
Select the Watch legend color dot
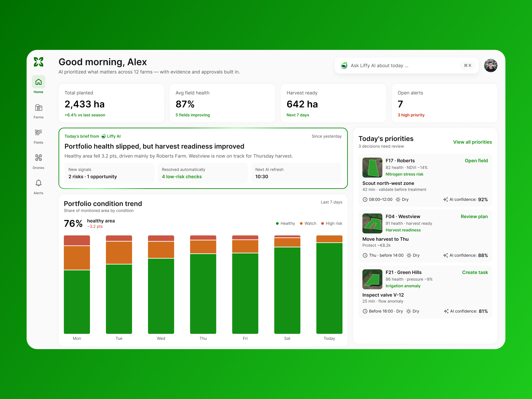tap(301, 223)
